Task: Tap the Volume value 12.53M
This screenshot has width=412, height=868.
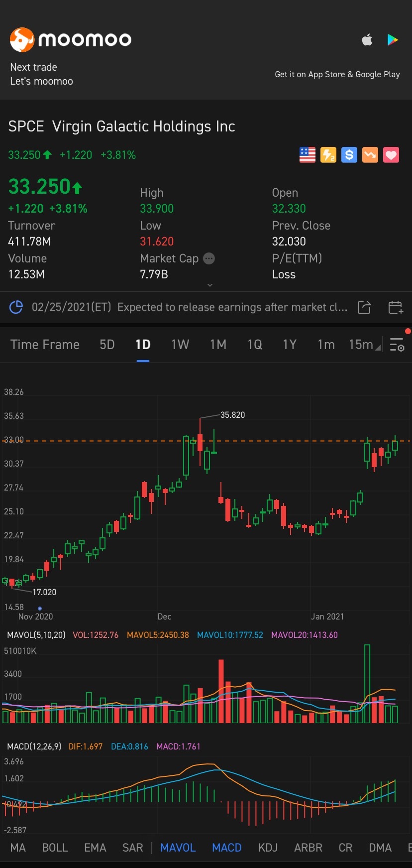Action: point(26,274)
